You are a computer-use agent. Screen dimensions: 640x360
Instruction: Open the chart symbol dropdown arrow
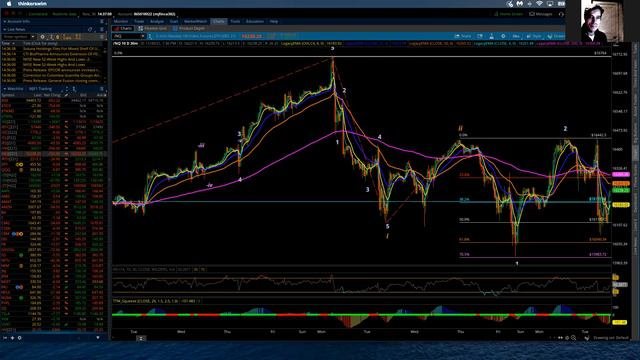point(142,36)
